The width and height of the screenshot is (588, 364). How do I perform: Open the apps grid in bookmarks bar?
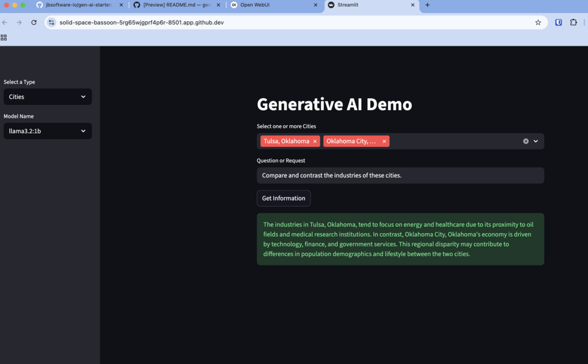pyautogui.click(x=4, y=37)
